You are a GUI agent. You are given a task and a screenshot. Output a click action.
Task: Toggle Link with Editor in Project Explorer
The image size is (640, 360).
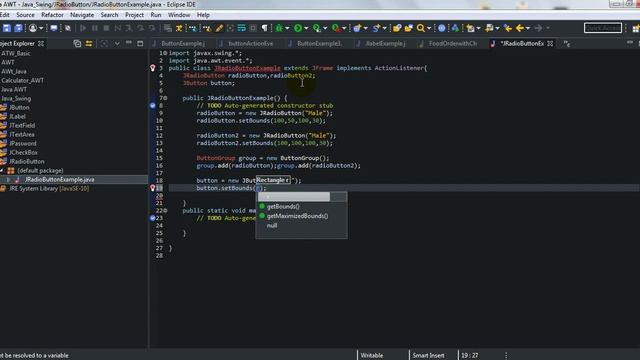[89, 43]
